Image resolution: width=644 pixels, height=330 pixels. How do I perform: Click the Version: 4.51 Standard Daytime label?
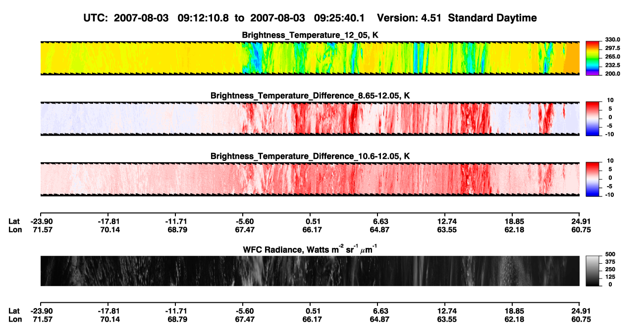click(457, 18)
